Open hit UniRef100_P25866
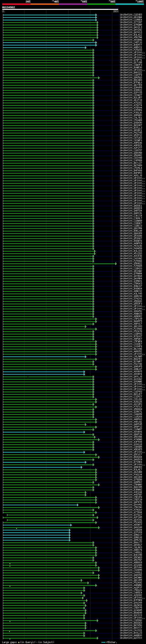 [131, 261]
